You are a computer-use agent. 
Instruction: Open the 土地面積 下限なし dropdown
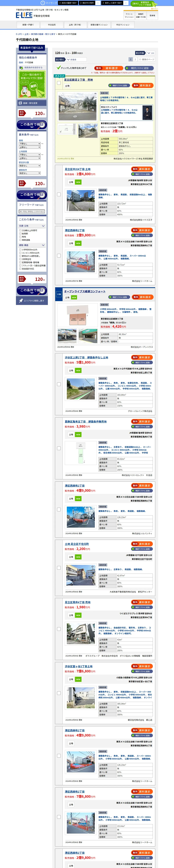click(30, 155)
